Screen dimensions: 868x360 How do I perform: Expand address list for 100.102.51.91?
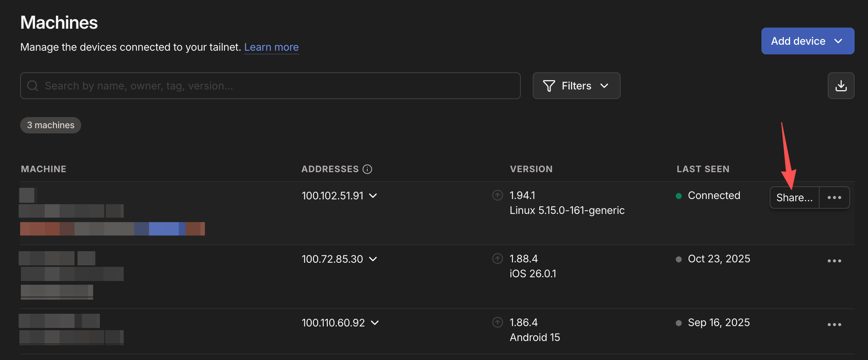point(373,196)
